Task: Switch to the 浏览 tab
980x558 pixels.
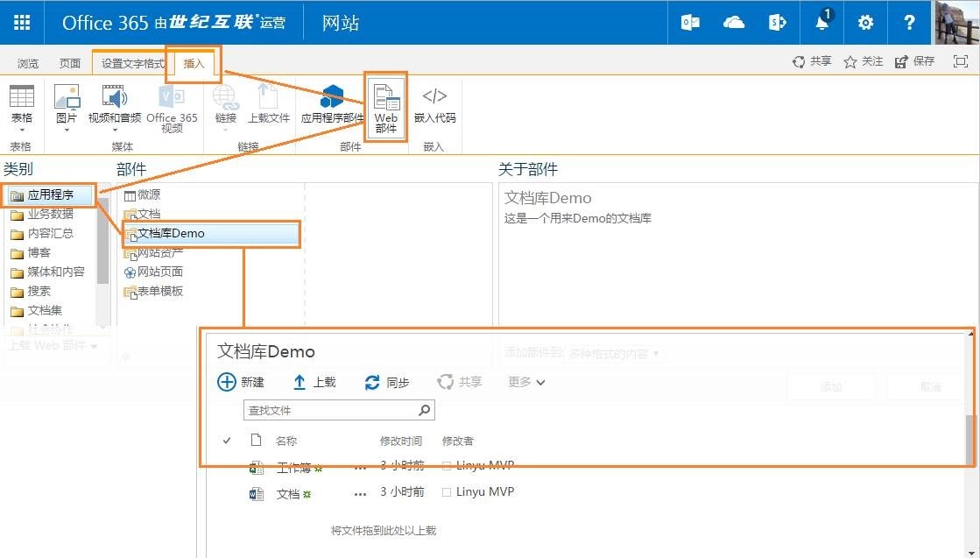Action: click(x=28, y=63)
